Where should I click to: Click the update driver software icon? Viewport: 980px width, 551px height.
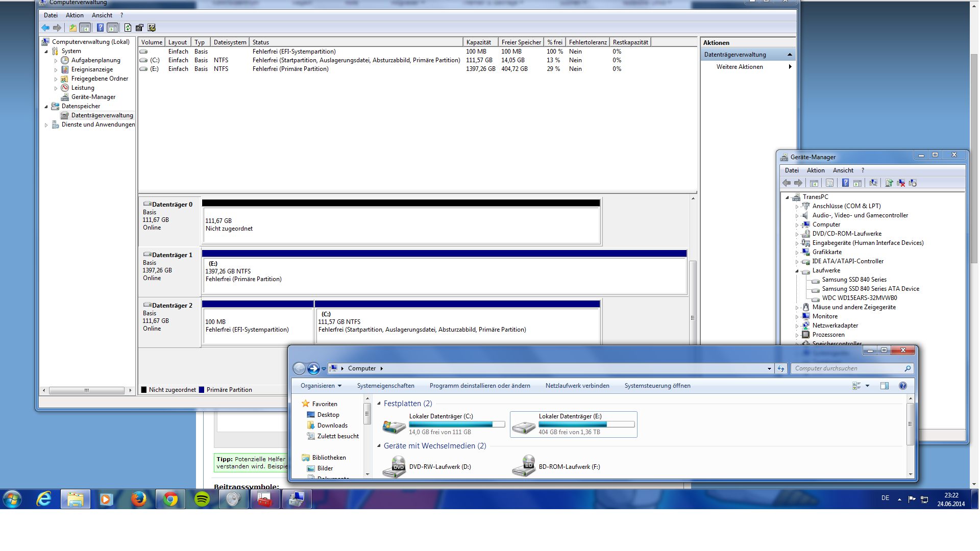coord(889,183)
